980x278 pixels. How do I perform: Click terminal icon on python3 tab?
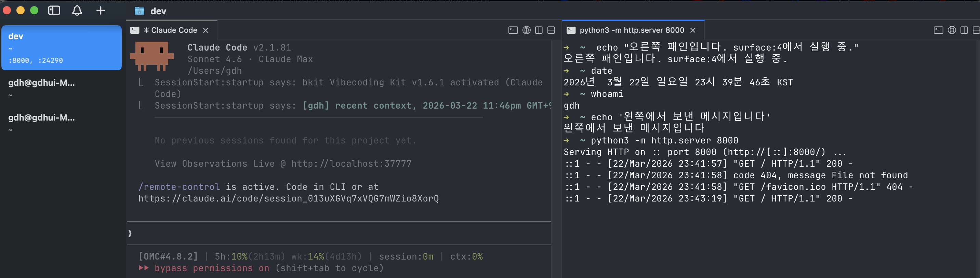[x=571, y=30]
